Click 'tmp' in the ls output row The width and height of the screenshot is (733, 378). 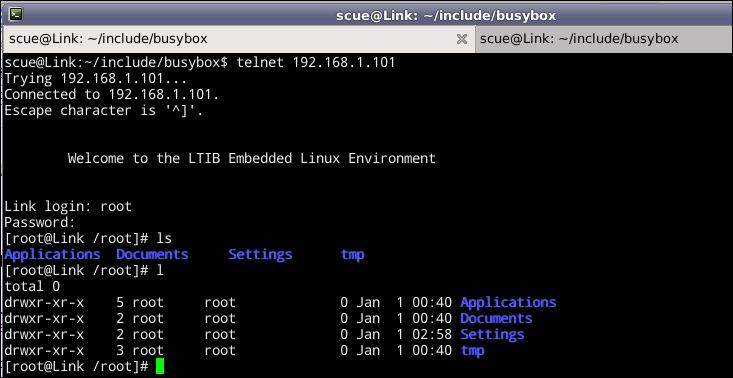pyautogui.click(x=352, y=255)
